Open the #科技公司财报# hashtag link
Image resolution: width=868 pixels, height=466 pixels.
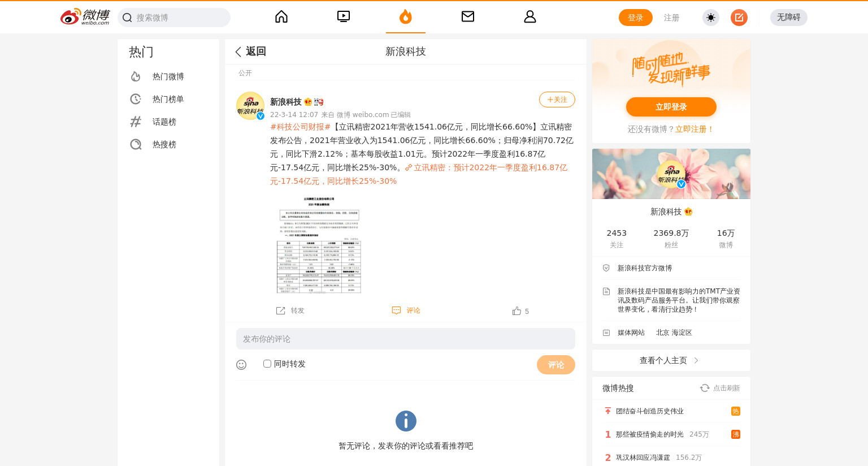(x=300, y=127)
